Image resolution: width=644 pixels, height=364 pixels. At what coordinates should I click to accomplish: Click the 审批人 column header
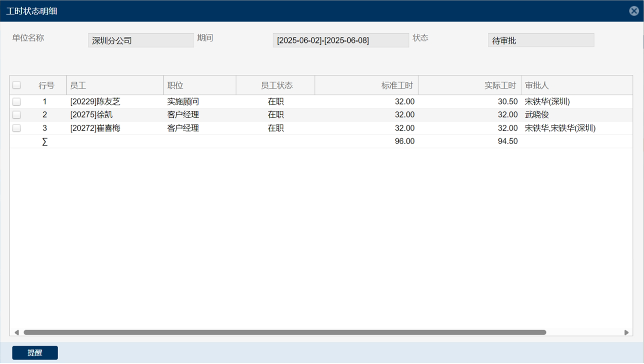click(x=576, y=85)
